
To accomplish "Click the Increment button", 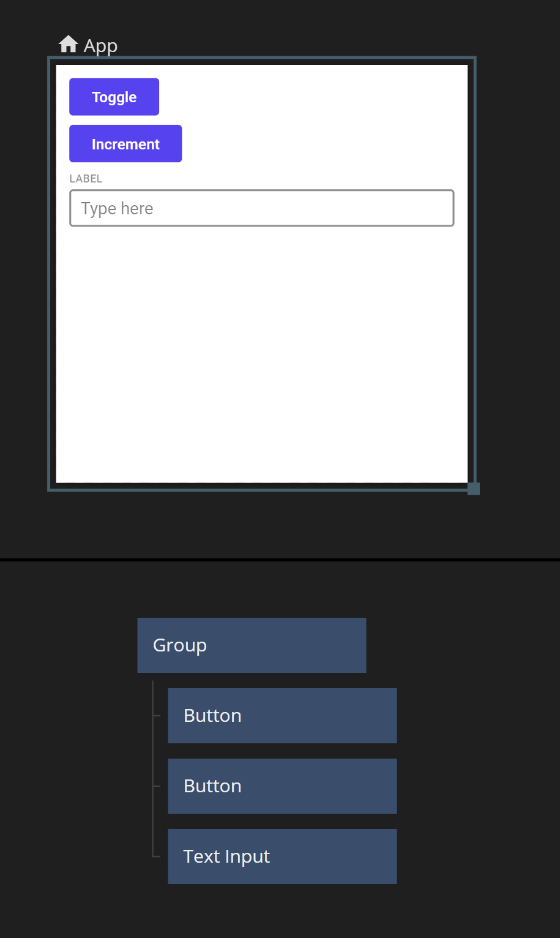I will pos(125,144).
